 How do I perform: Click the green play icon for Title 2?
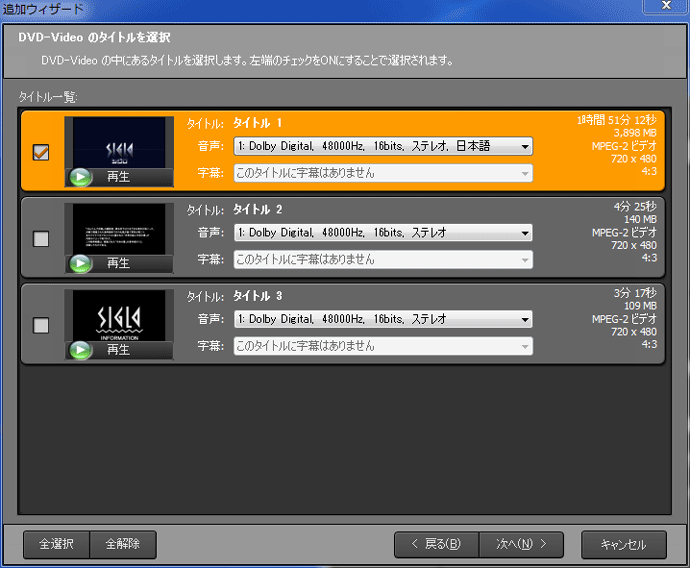(81, 263)
